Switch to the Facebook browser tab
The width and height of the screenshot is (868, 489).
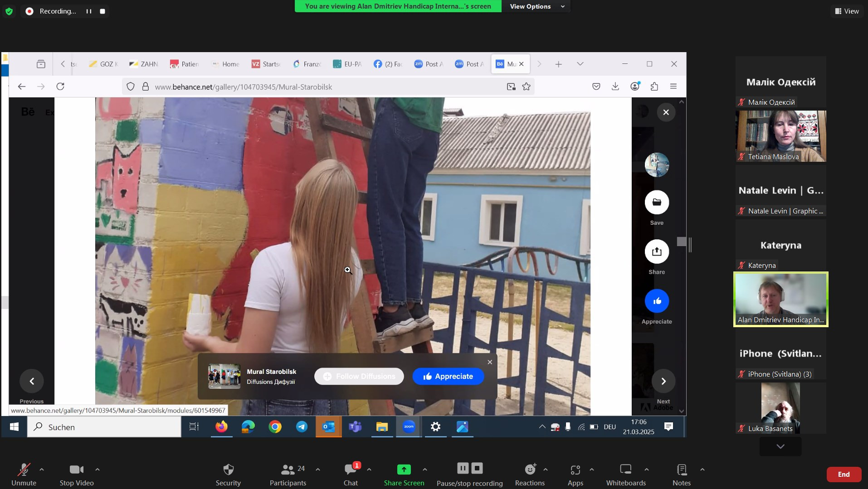click(388, 64)
